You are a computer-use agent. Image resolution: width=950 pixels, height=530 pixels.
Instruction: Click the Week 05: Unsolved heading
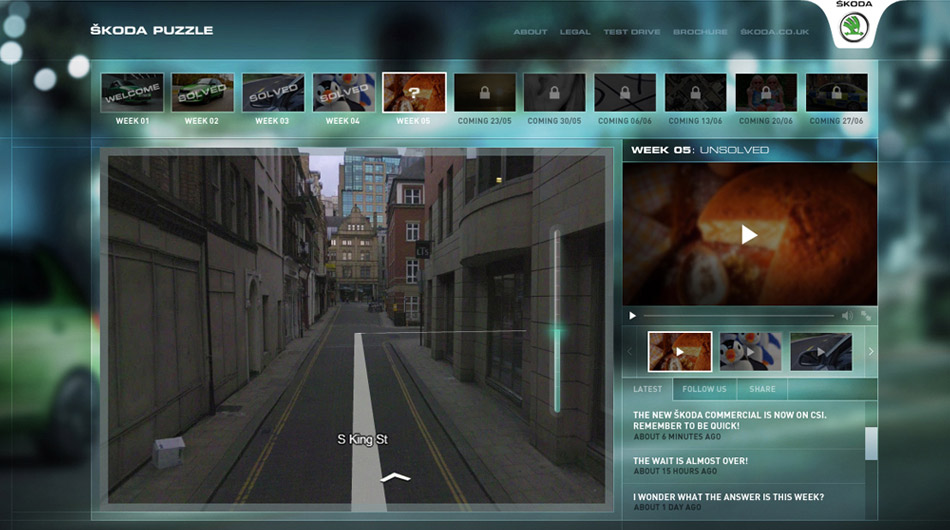click(700, 150)
